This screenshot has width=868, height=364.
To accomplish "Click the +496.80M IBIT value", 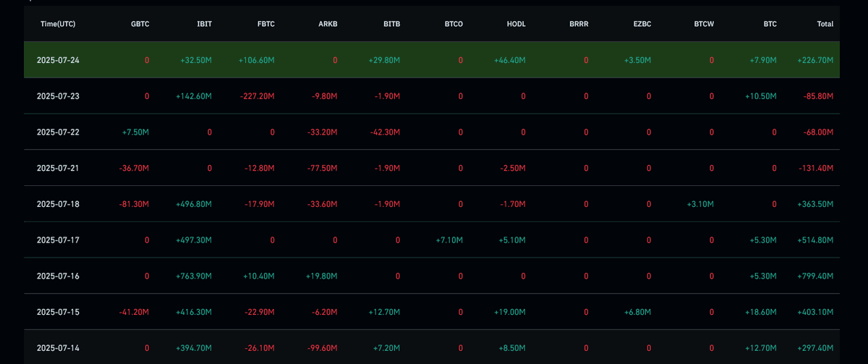I will (x=194, y=204).
